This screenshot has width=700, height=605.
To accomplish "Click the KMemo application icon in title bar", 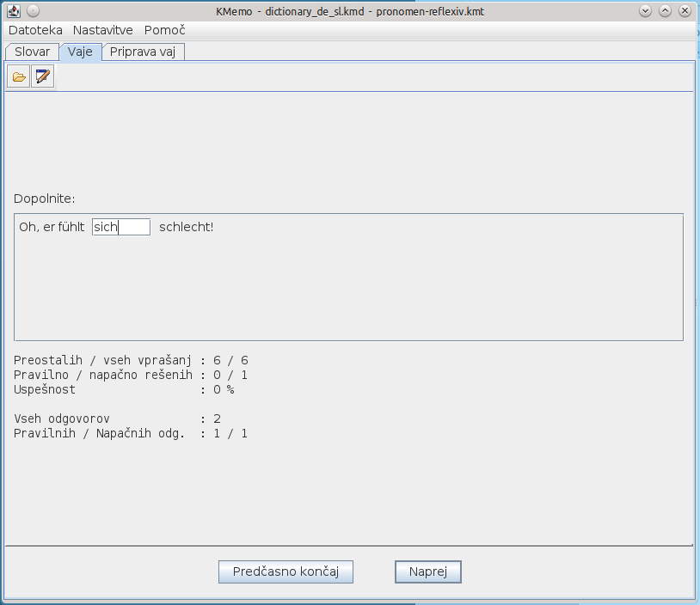I will point(14,11).
